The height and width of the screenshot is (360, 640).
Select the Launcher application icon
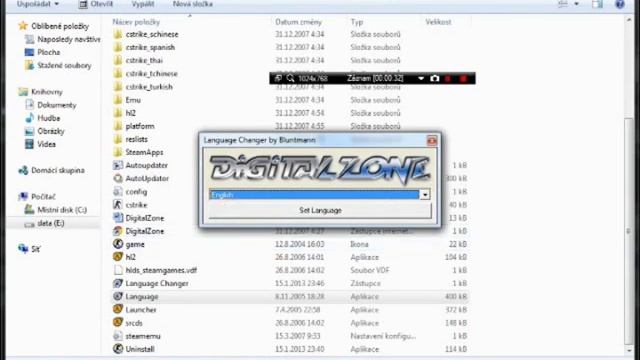coord(118,309)
